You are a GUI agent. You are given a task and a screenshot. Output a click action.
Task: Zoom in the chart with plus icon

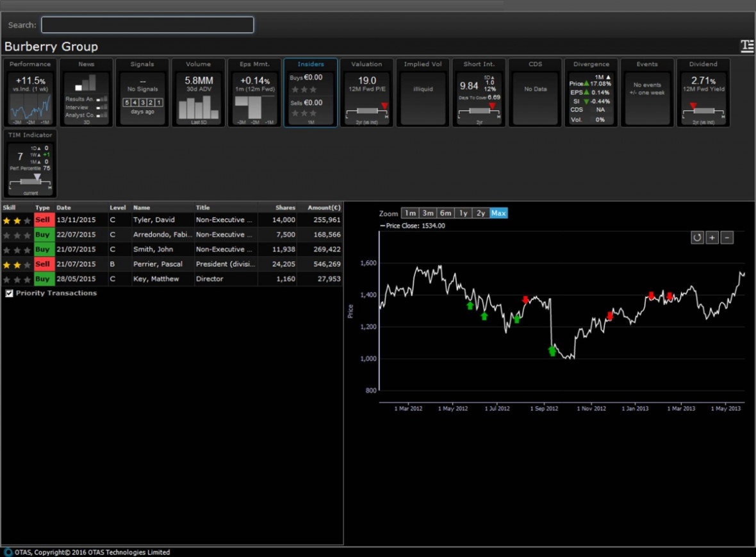(712, 237)
